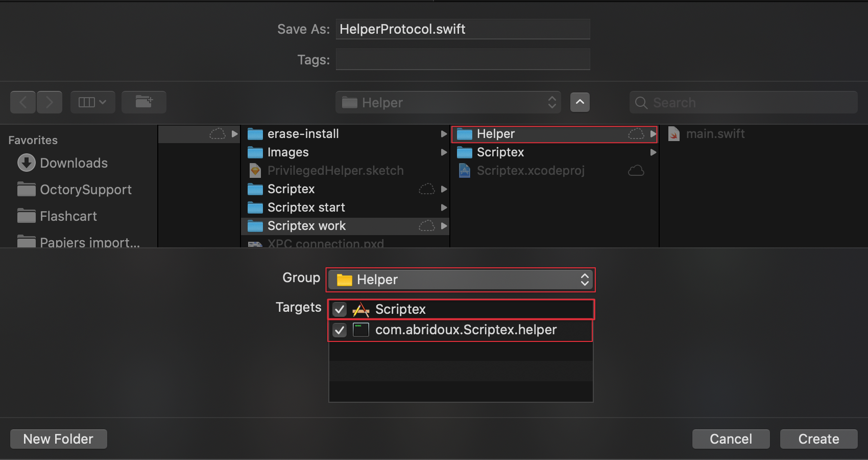Open the Helper location path popup
The image size is (868, 460).
click(448, 102)
